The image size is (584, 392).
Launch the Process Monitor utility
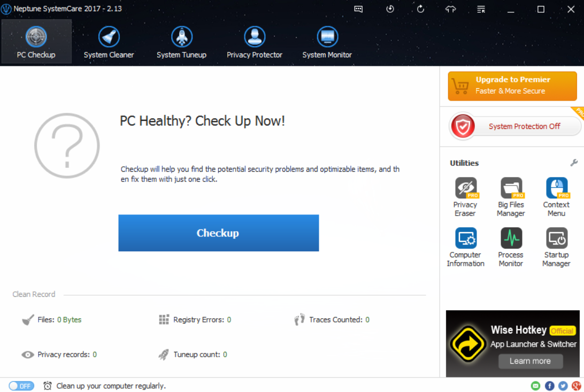coord(511,247)
